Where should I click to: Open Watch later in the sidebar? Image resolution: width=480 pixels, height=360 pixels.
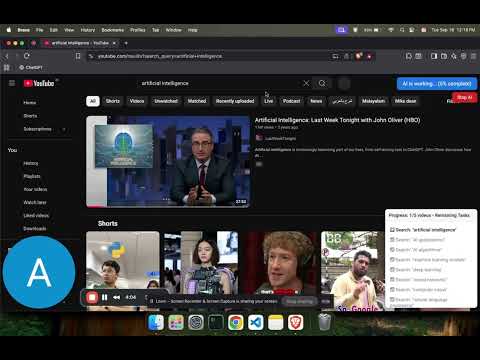[35, 202]
